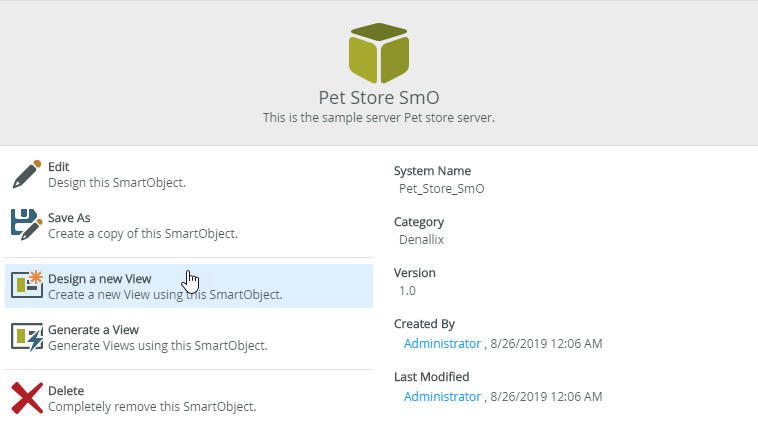This screenshot has height=435, width=758.
Task: Choose Generate a View option
Action: pos(93,329)
